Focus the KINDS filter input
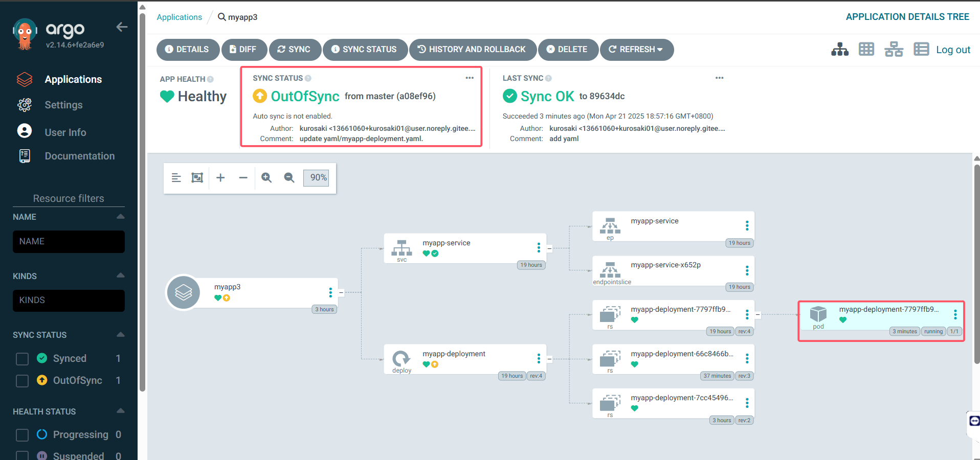The width and height of the screenshot is (980, 460). click(69, 301)
